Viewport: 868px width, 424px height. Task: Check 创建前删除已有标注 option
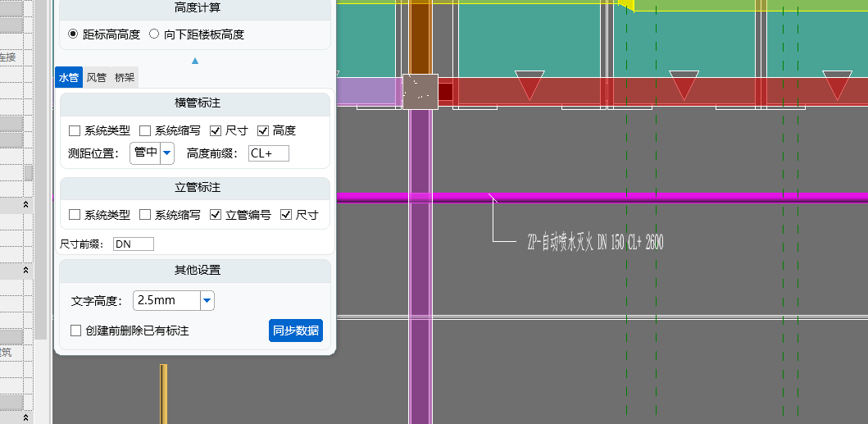76,331
